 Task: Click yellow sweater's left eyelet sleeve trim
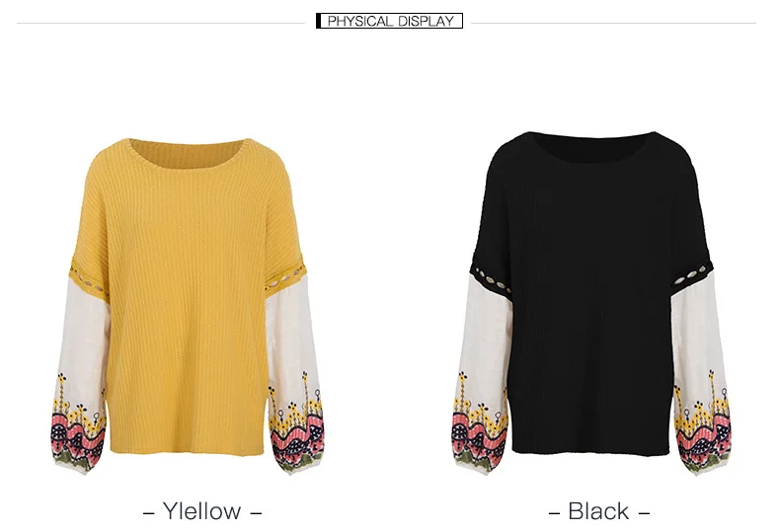89,280
